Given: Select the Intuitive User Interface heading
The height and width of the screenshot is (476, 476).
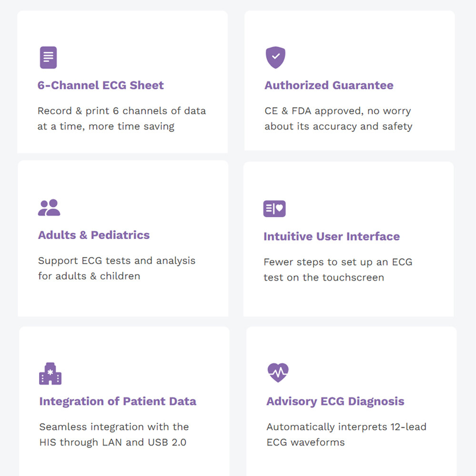Looking at the screenshot, I should [331, 237].
